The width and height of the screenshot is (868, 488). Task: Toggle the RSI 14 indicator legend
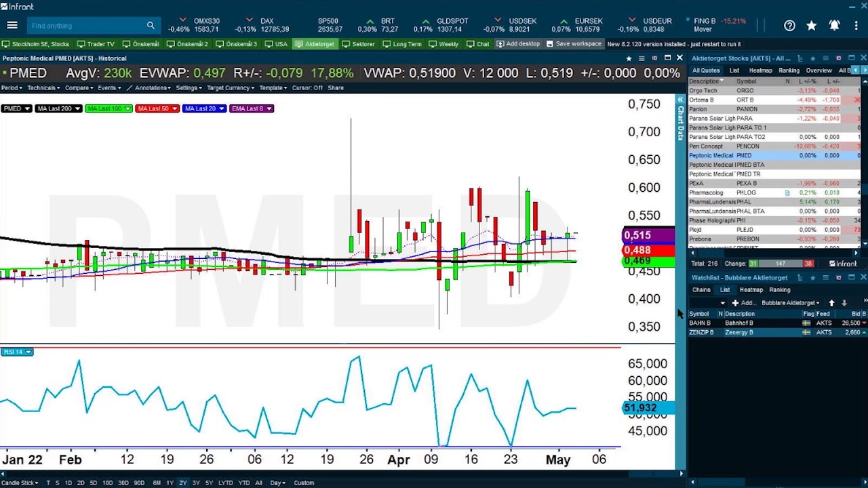[16, 352]
